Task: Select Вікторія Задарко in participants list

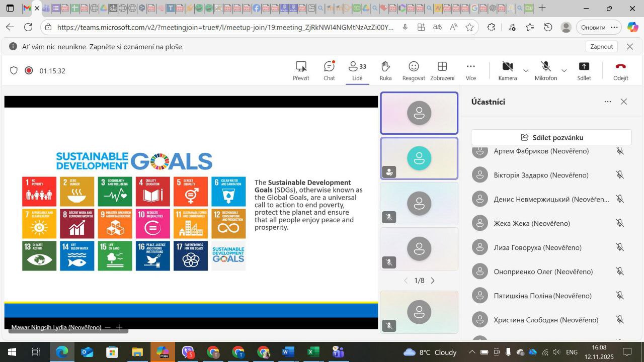Action: [x=541, y=175]
